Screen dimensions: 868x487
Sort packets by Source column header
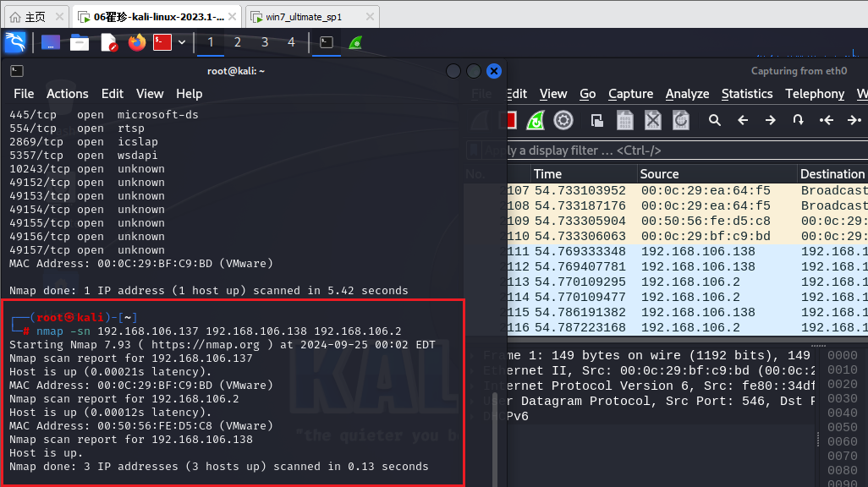point(717,174)
